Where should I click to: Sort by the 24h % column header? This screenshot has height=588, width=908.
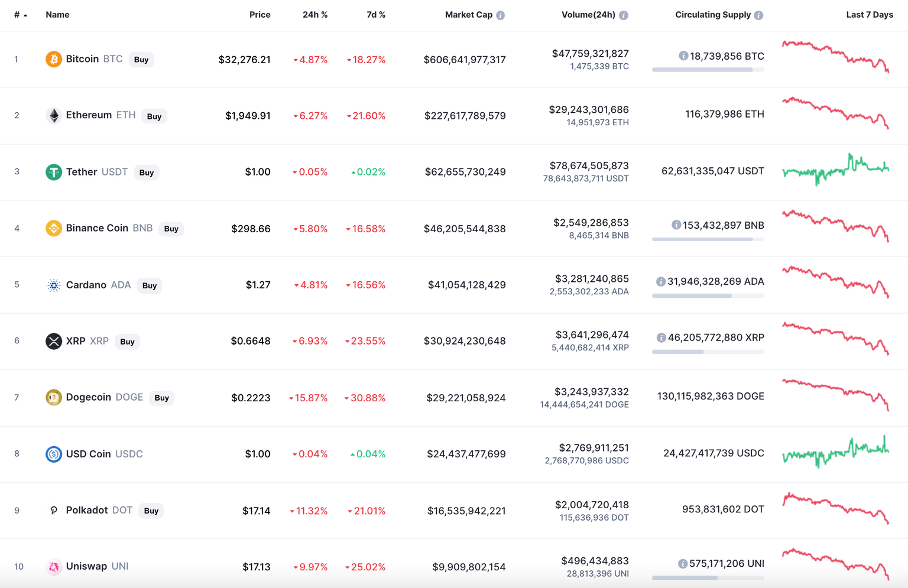314,15
